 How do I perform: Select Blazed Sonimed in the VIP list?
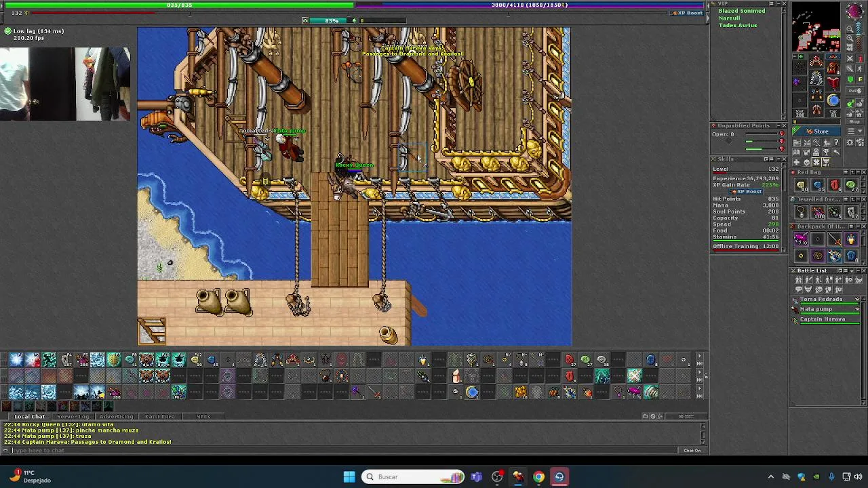click(742, 11)
